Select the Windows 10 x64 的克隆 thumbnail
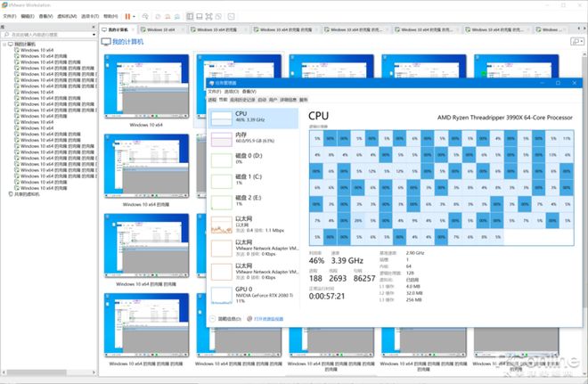The width and height of the screenshot is (588, 384). [x=146, y=166]
